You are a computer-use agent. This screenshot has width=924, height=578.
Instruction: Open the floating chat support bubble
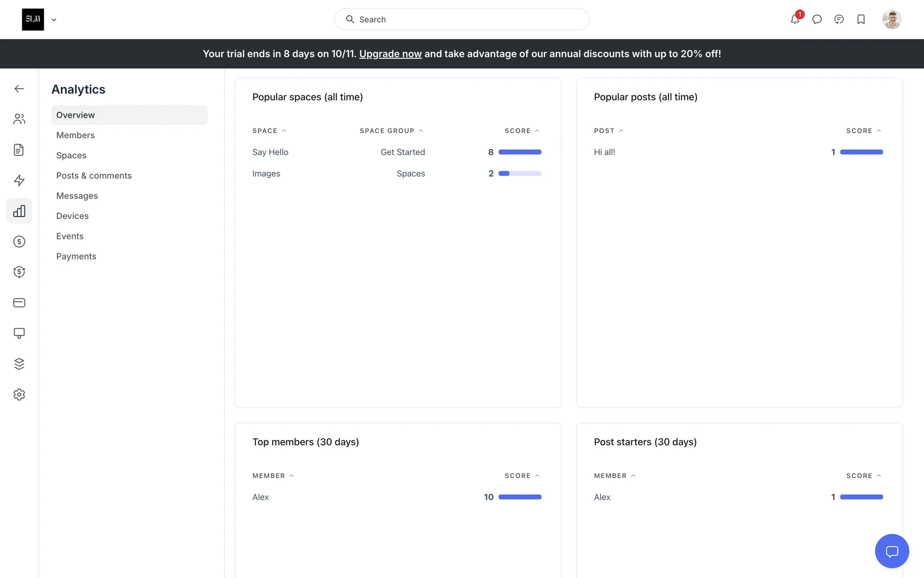892,551
